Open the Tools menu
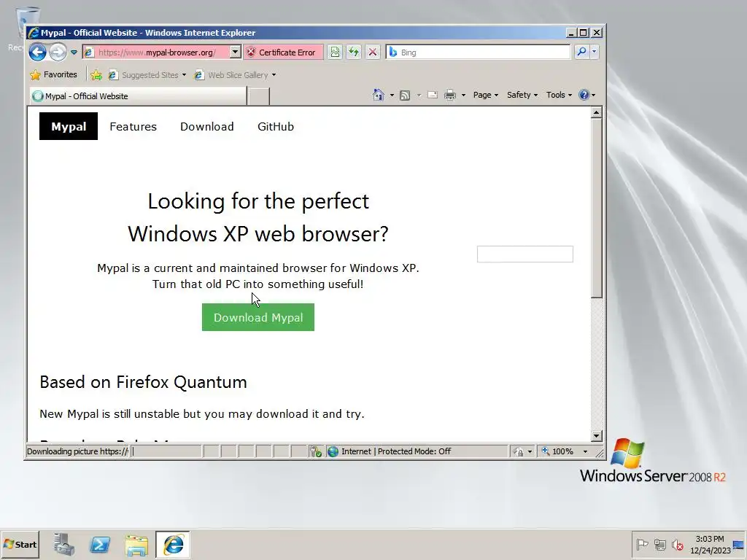 [559, 95]
